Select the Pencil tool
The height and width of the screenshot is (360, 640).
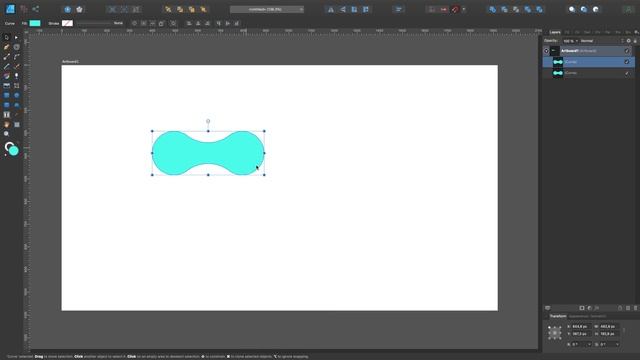[7, 66]
